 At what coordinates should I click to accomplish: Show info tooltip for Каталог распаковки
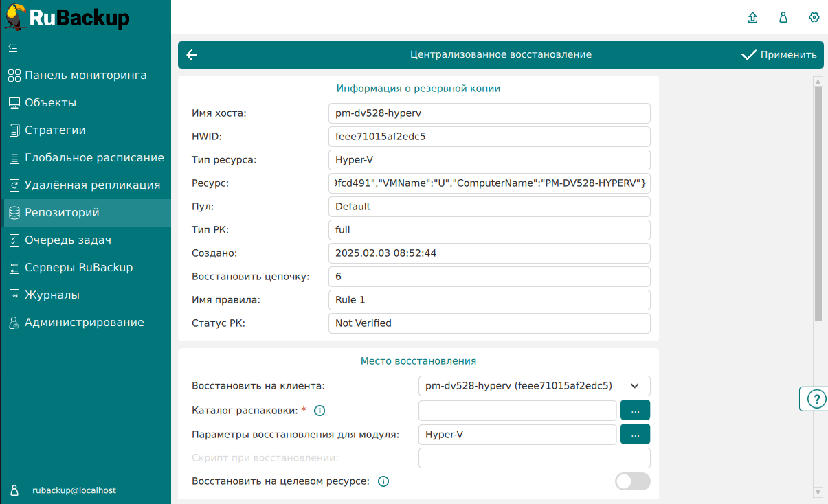(319, 411)
